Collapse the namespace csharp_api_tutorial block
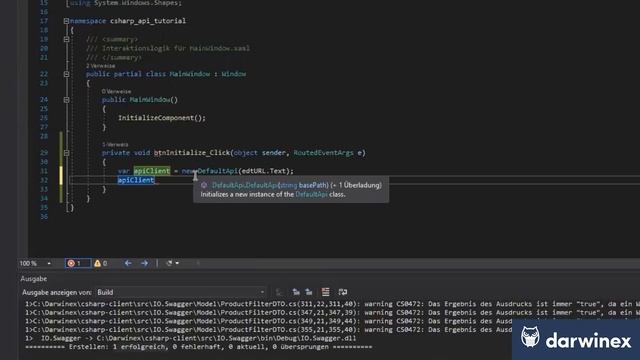This screenshot has height=360, width=640. 66,21
